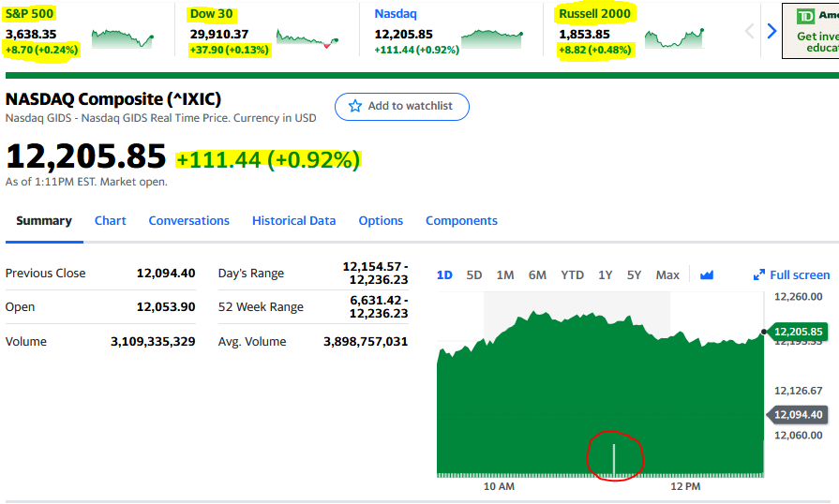The image size is (839, 504).
Task: Click the 12,260.00 chart axis label
Action: [799, 297]
